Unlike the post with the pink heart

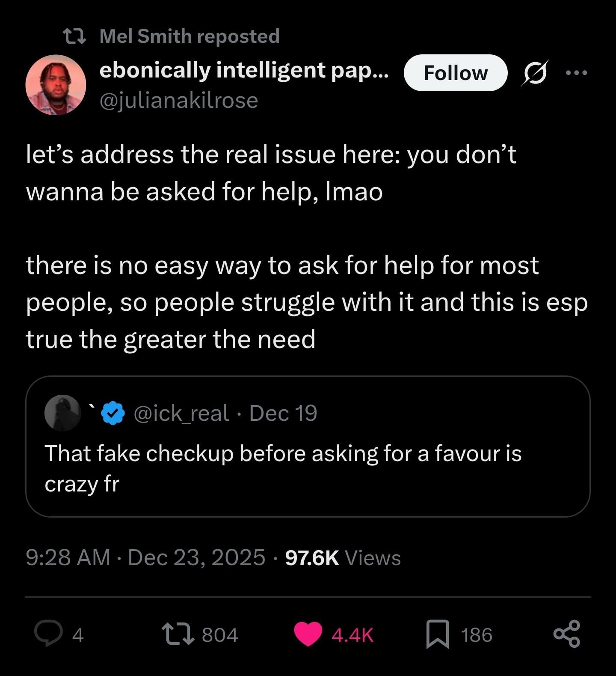pyautogui.click(x=308, y=634)
